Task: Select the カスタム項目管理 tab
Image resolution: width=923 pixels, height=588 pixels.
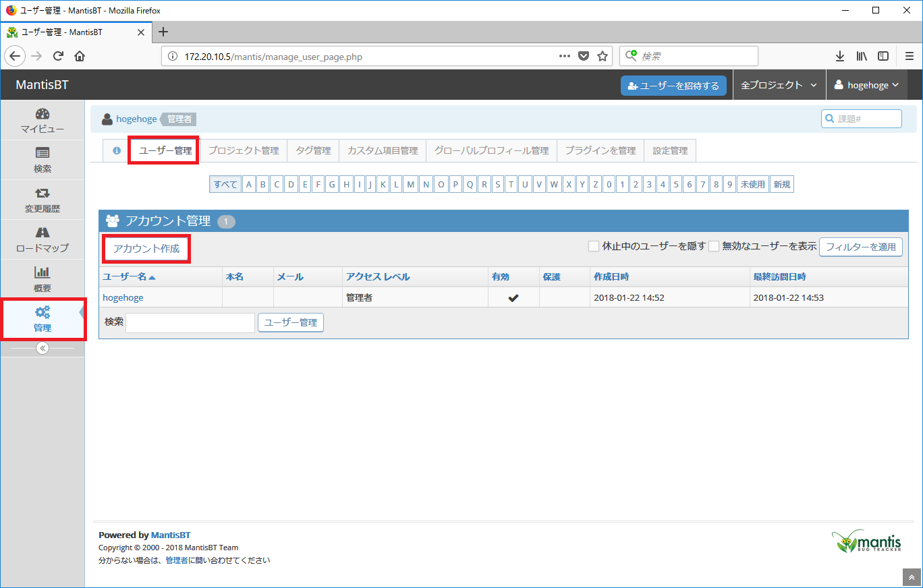Action: pos(383,150)
